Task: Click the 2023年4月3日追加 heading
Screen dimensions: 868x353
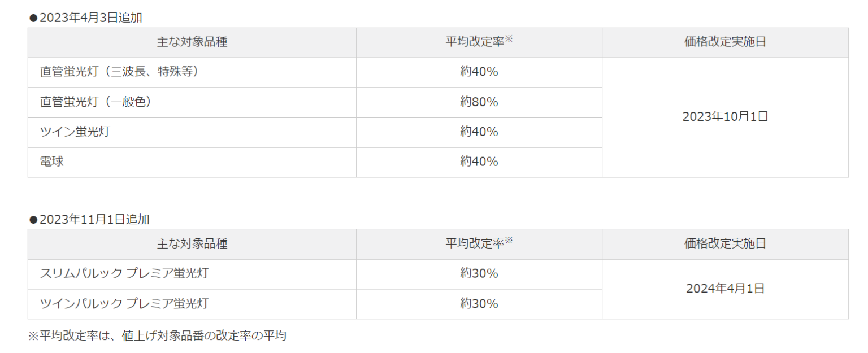Action: point(86,18)
